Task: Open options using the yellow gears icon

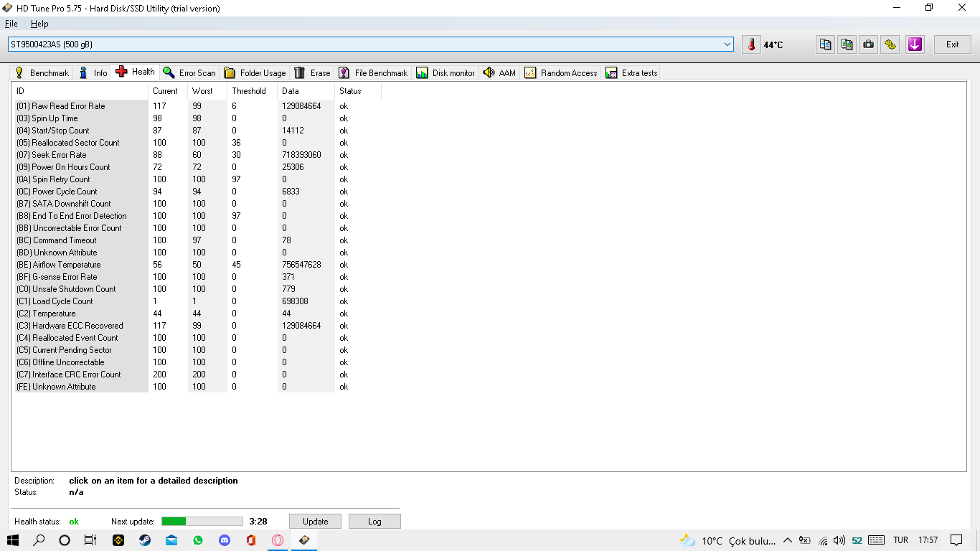Action: [890, 44]
